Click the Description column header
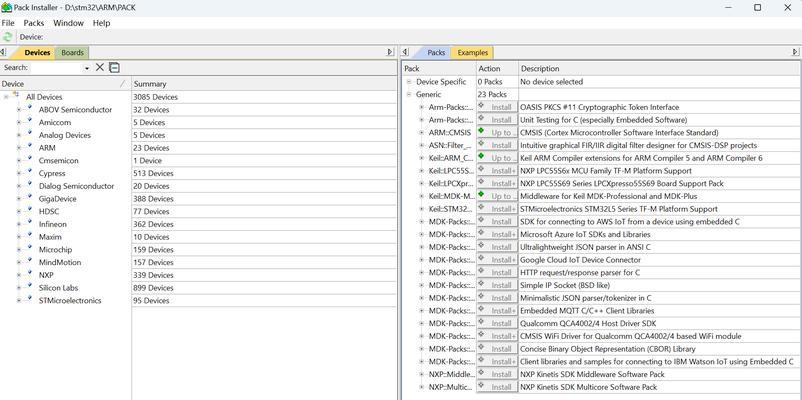The image size is (802, 400). pyautogui.click(x=659, y=69)
